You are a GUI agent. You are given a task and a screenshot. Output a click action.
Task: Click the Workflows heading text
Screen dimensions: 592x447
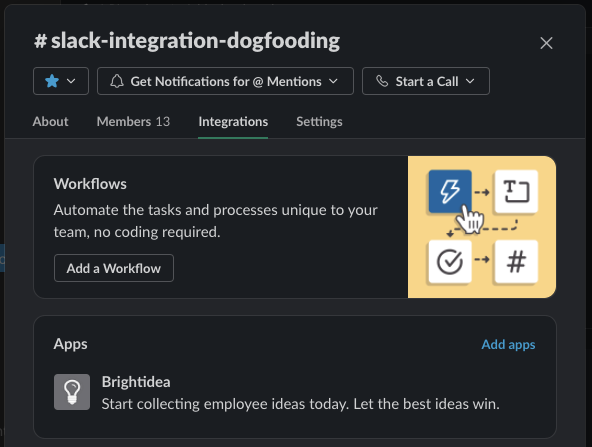90,184
